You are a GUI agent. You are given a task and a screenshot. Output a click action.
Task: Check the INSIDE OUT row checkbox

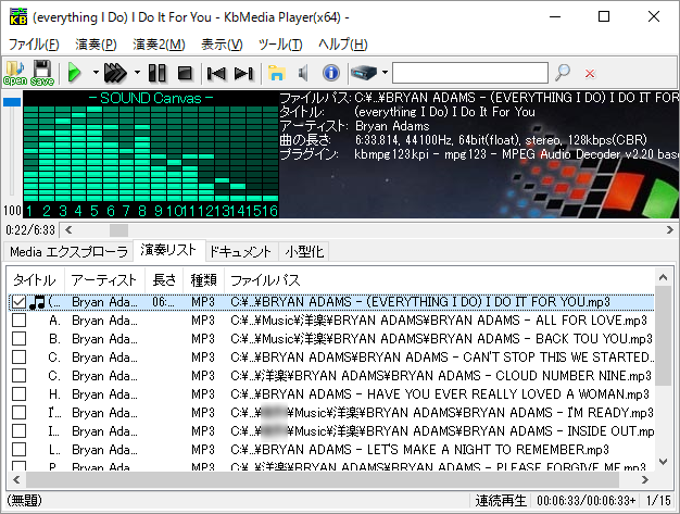tap(19, 431)
